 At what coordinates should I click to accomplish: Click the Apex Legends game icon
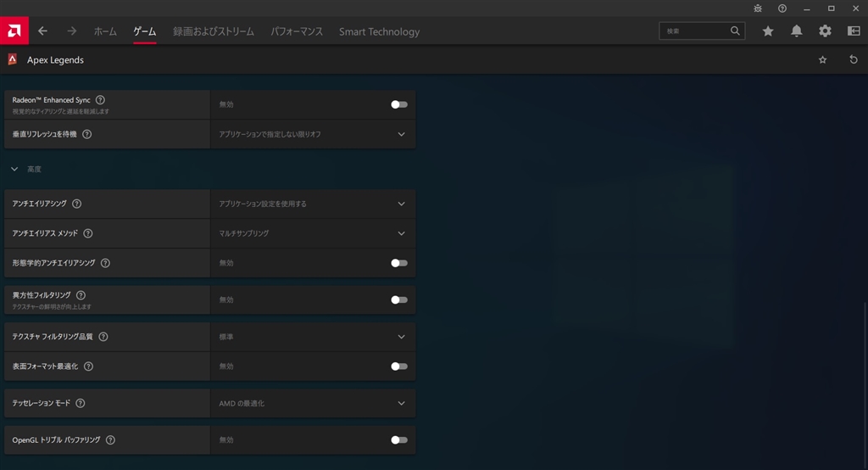click(12, 59)
